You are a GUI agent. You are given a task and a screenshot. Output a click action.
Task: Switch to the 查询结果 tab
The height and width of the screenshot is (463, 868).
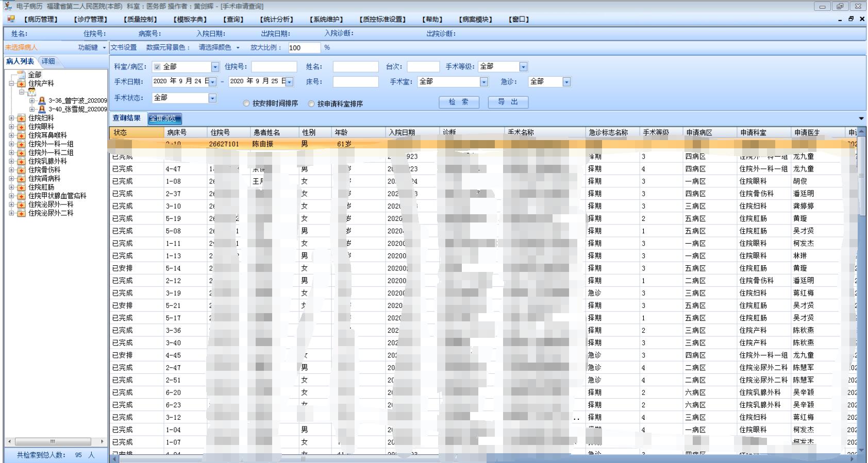click(x=127, y=118)
